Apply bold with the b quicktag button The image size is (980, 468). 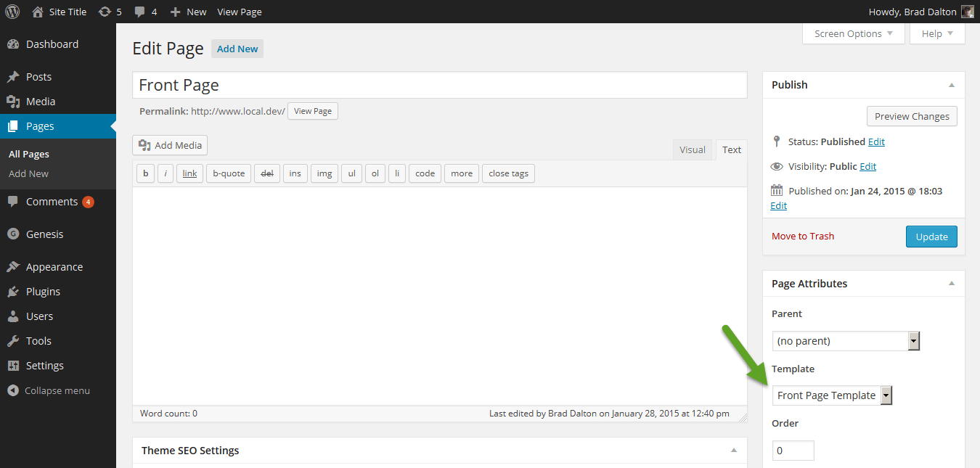tap(145, 173)
